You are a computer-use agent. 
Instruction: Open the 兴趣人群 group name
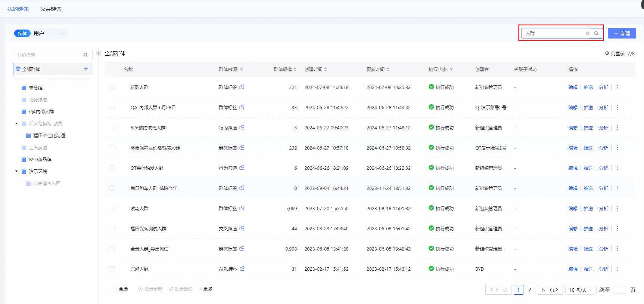pos(139,269)
